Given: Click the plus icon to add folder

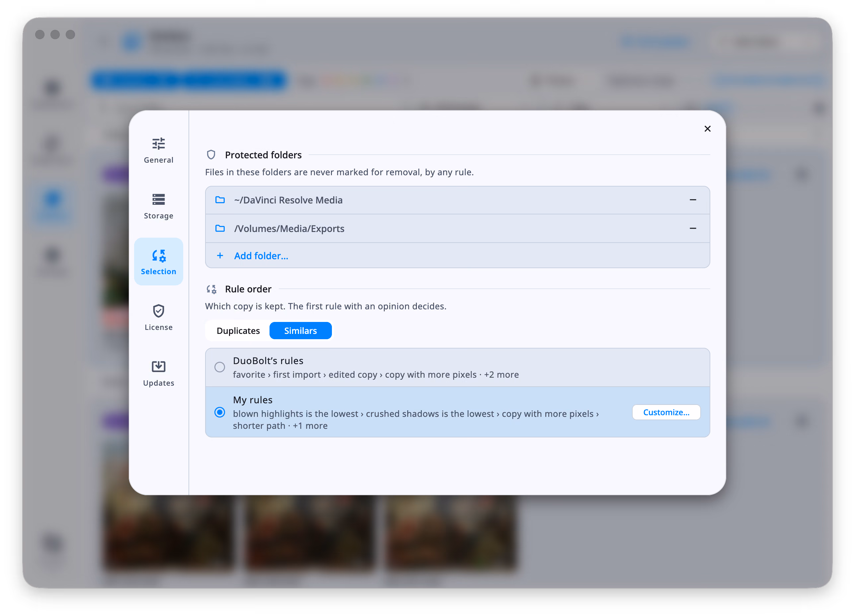Looking at the screenshot, I should (x=220, y=256).
